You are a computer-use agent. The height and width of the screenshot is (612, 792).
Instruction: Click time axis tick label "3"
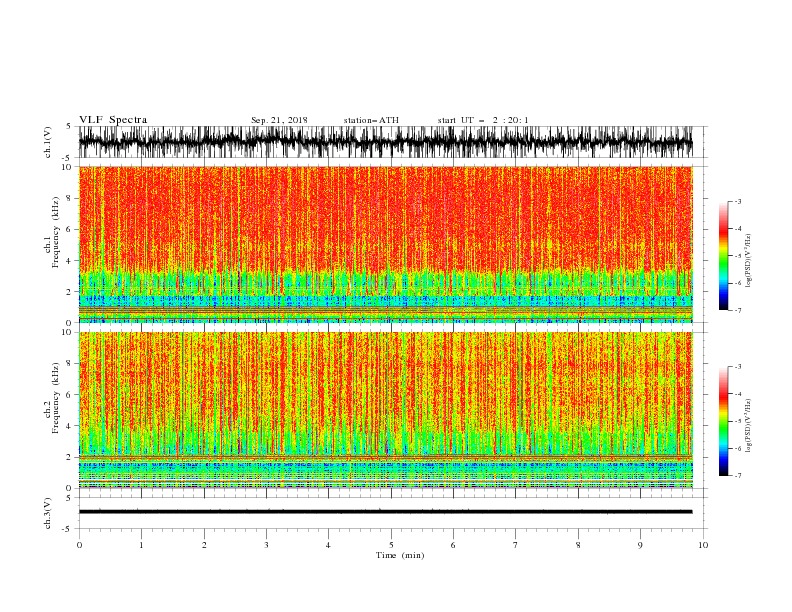click(x=266, y=545)
